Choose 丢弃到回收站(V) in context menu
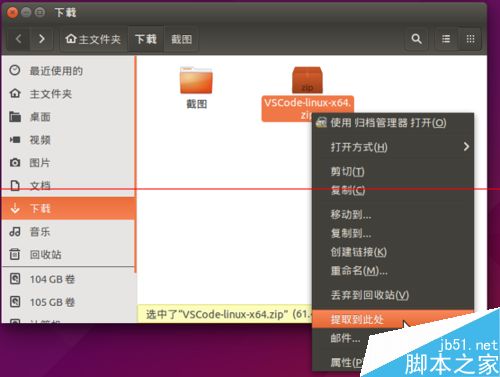500x377 pixels. 393,295
